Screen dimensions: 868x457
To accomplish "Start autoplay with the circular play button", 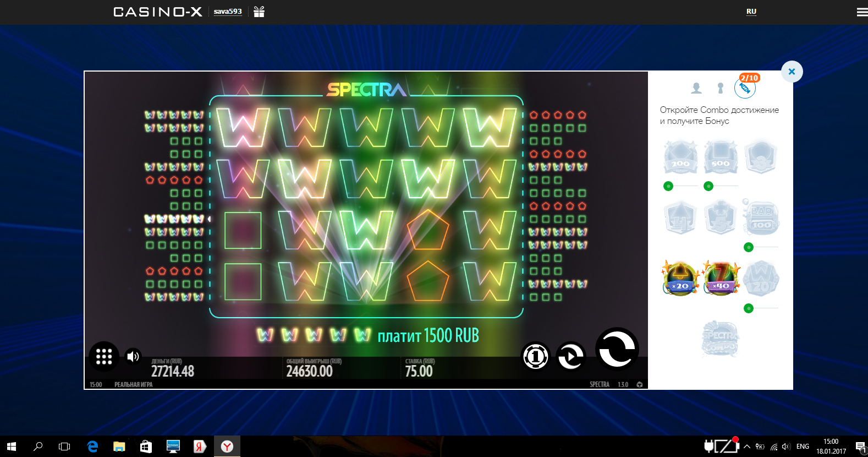I will [x=570, y=357].
